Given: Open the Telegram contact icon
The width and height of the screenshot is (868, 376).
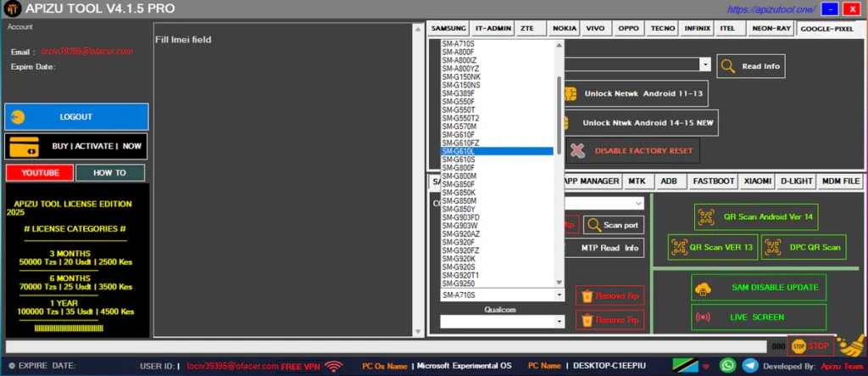Looking at the screenshot, I should [750, 366].
